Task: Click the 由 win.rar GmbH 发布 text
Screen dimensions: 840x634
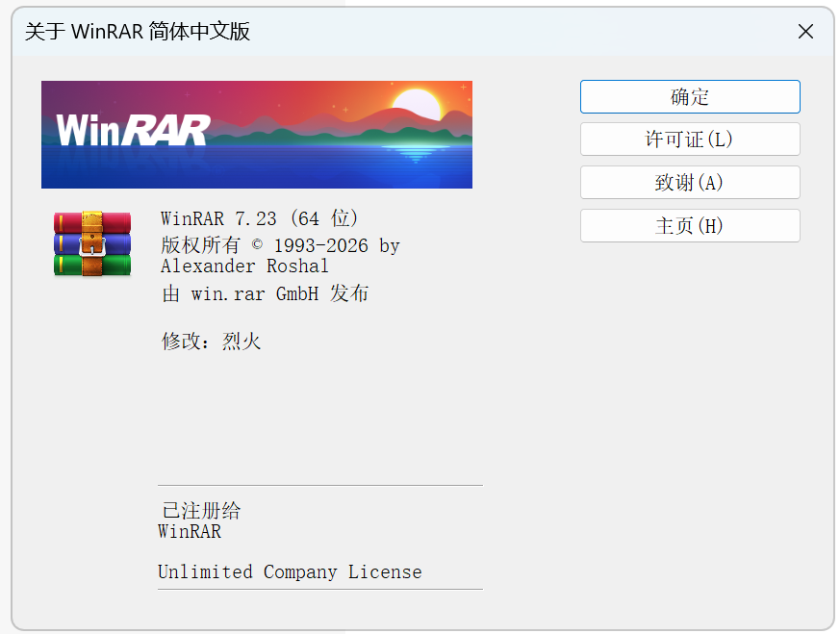Action: (266, 293)
